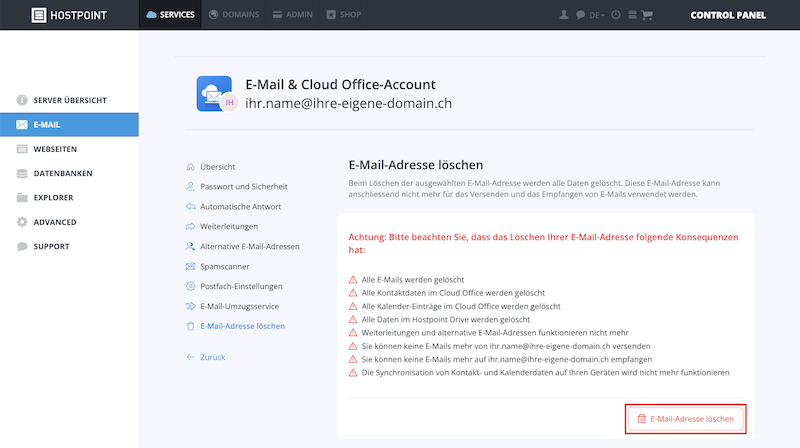800x448 pixels.
Task: Click the Übersicht home icon
Action: click(x=190, y=167)
